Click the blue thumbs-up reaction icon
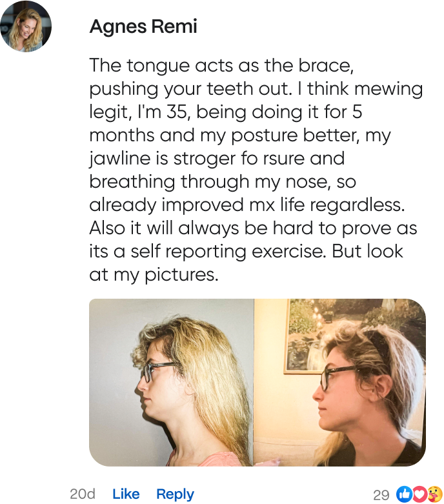Viewport: 444px width, 504px height. (404, 494)
